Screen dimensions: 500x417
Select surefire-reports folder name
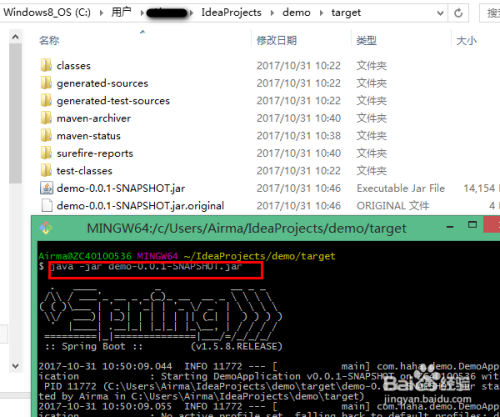pos(95,153)
